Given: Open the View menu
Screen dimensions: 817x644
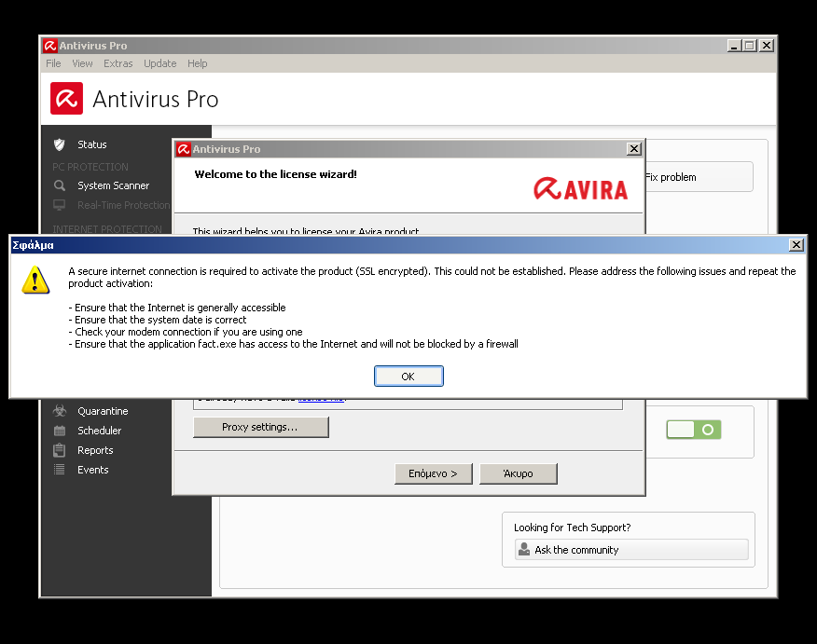Looking at the screenshot, I should (x=82, y=63).
